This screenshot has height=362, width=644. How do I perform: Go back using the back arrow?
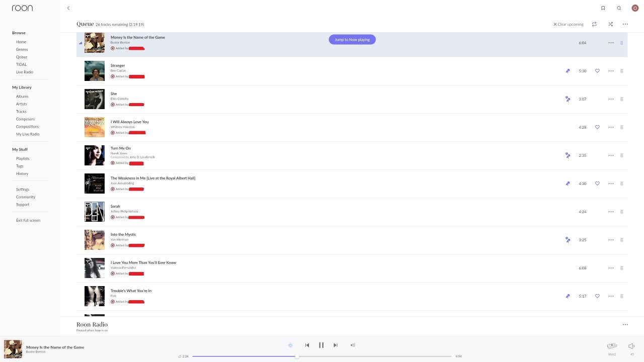68,8
